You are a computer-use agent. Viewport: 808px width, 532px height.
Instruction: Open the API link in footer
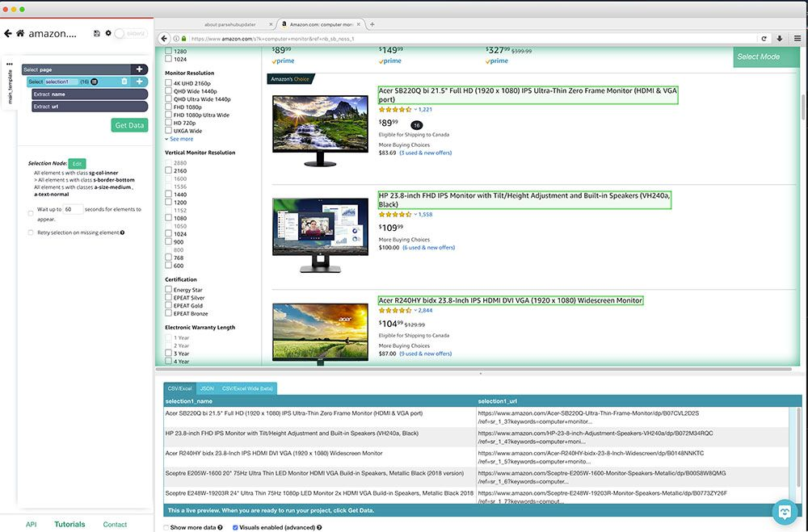(31, 524)
